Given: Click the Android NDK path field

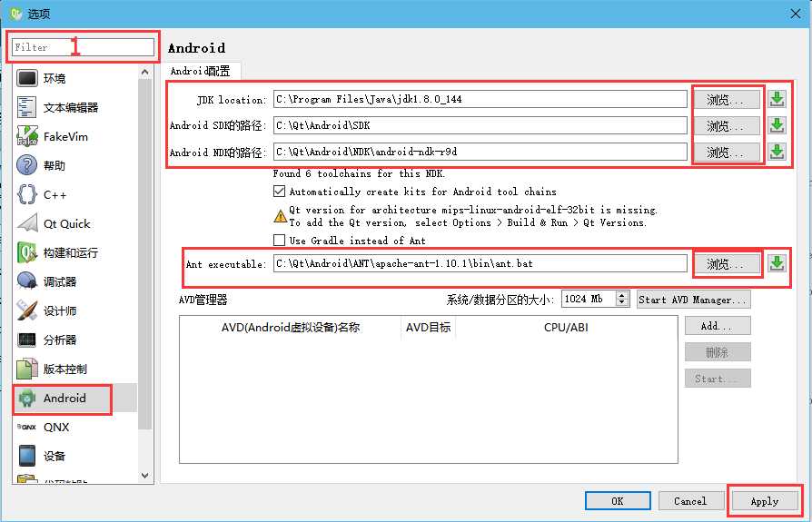Looking at the screenshot, I should [480, 153].
